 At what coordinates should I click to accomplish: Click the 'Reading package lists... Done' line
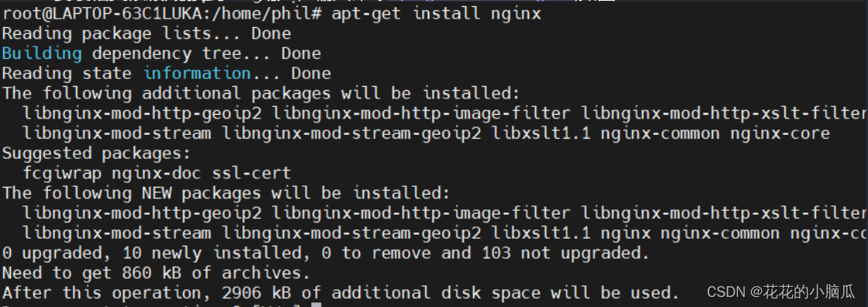(146, 34)
